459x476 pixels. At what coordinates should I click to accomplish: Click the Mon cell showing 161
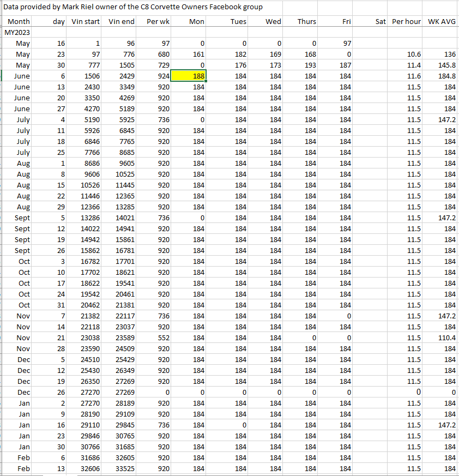click(x=189, y=55)
